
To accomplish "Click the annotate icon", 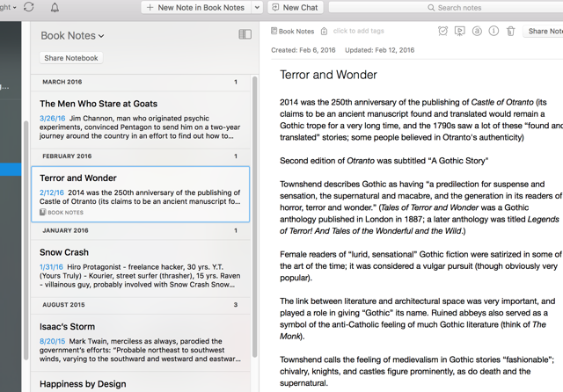I will [477, 32].
